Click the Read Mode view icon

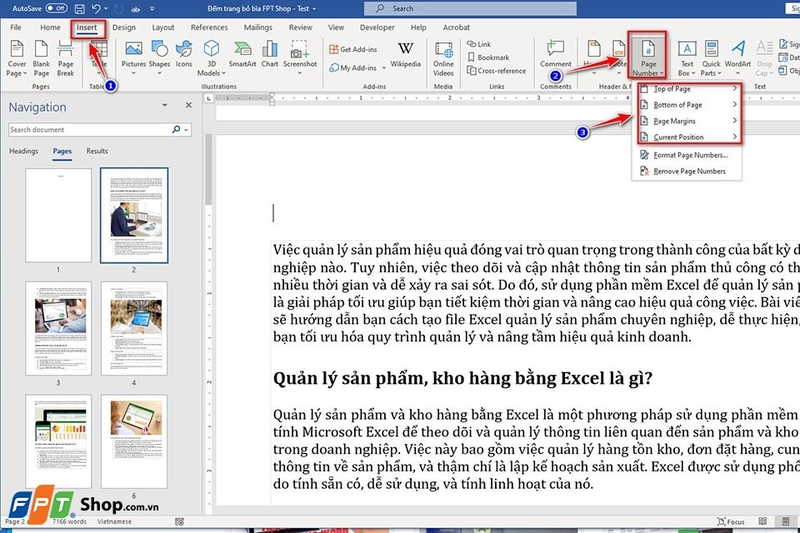tap(763, 521)
